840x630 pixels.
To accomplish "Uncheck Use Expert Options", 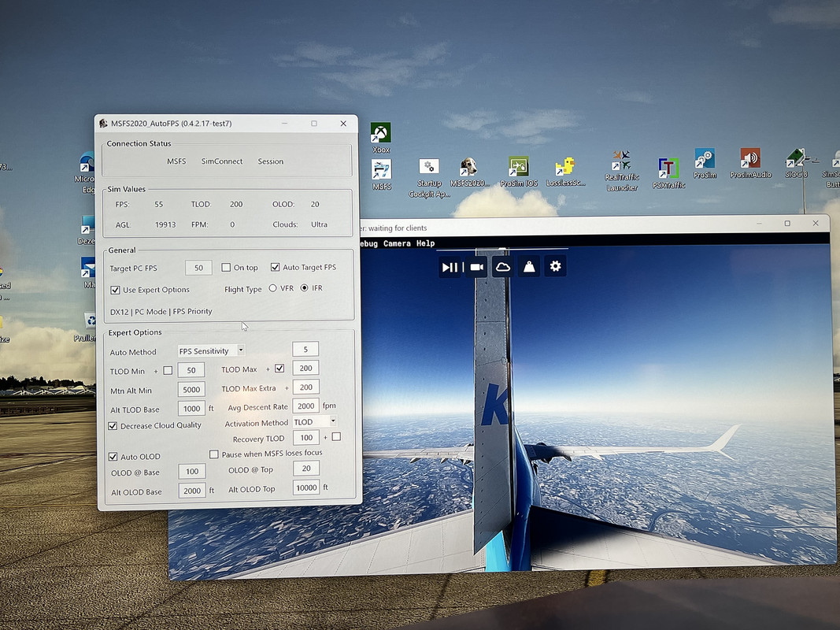I will pos(115,290).
